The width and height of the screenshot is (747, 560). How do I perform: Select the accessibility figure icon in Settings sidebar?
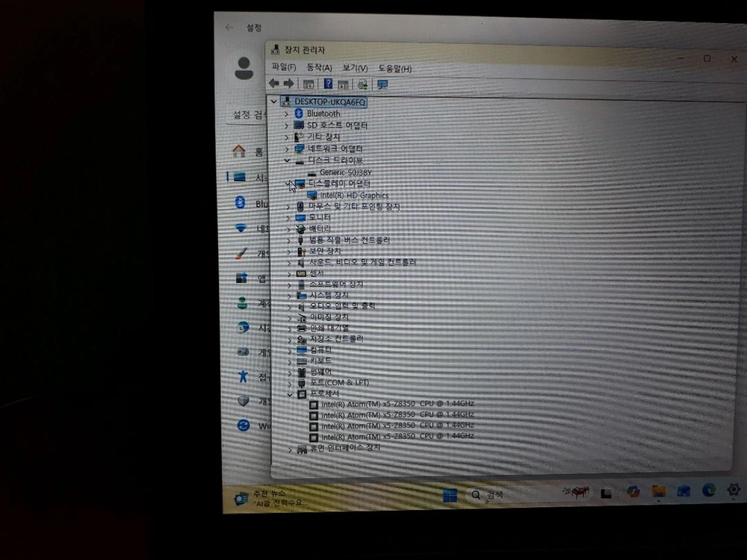243,376
